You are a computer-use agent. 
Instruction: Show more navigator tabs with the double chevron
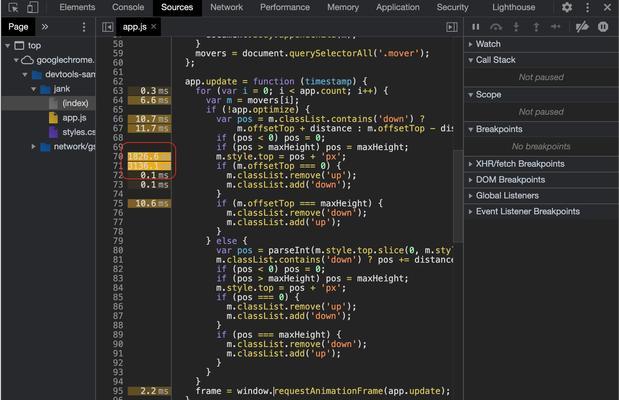(x=45, y=27)
